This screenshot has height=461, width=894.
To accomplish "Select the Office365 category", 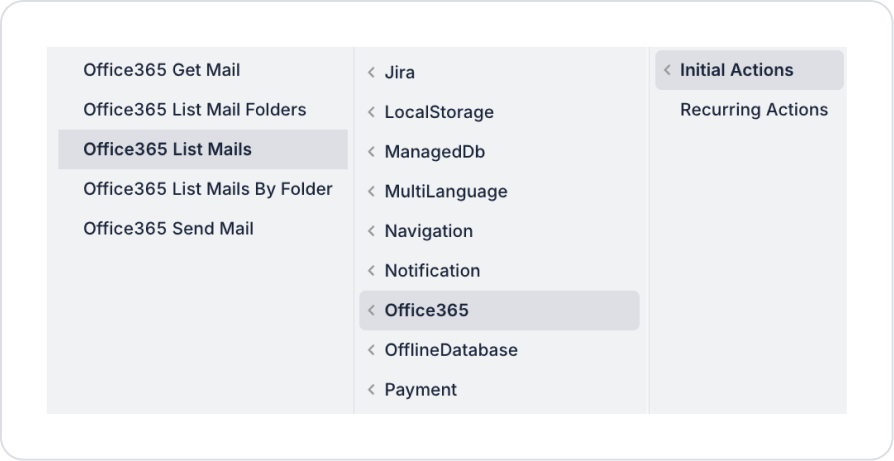I will [x=499, y=311].
